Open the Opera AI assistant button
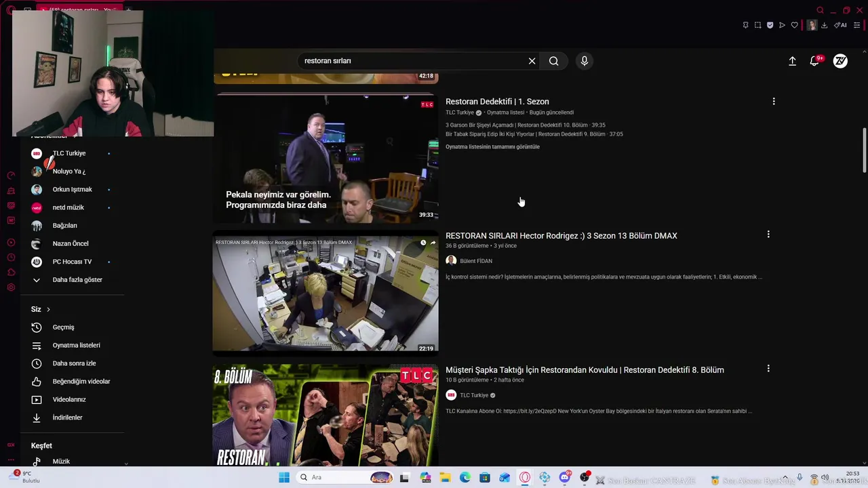The width and height of the screenshot is (868, 488). [x=840, y=25]
